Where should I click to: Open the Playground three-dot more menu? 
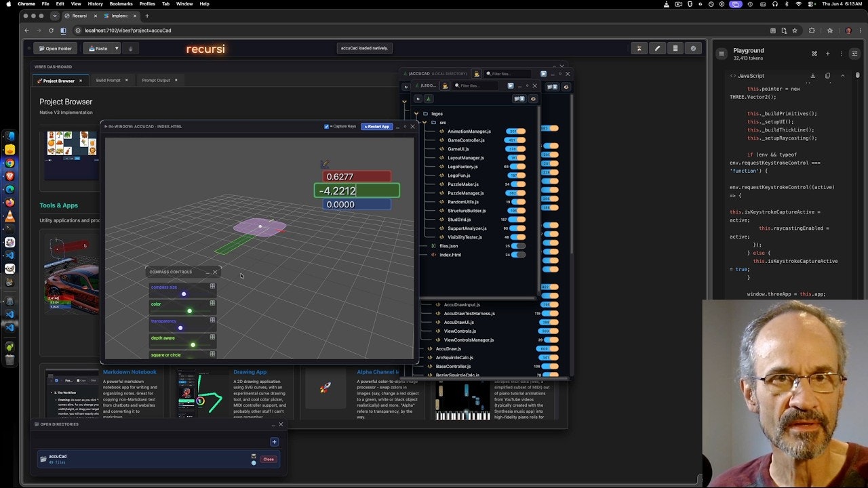842,54
